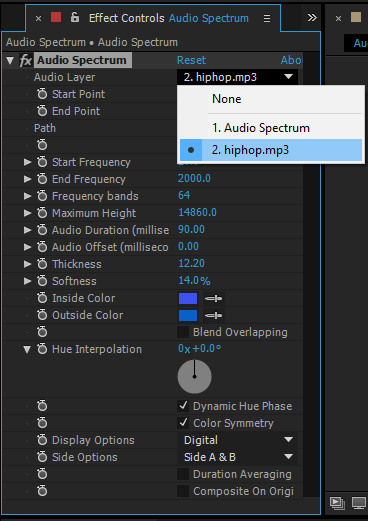Toggle stopwatch for Dynamic Hue Phase
Viewport: 368px width, 521px height.
click(x=42, y=406)
